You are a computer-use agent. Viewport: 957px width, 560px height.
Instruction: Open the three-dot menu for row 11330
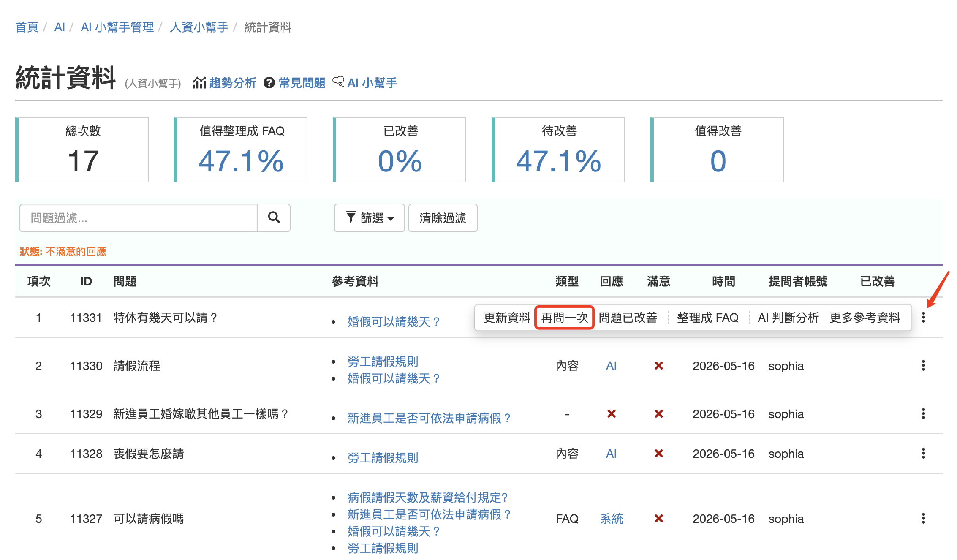click(x=923, y=366)
